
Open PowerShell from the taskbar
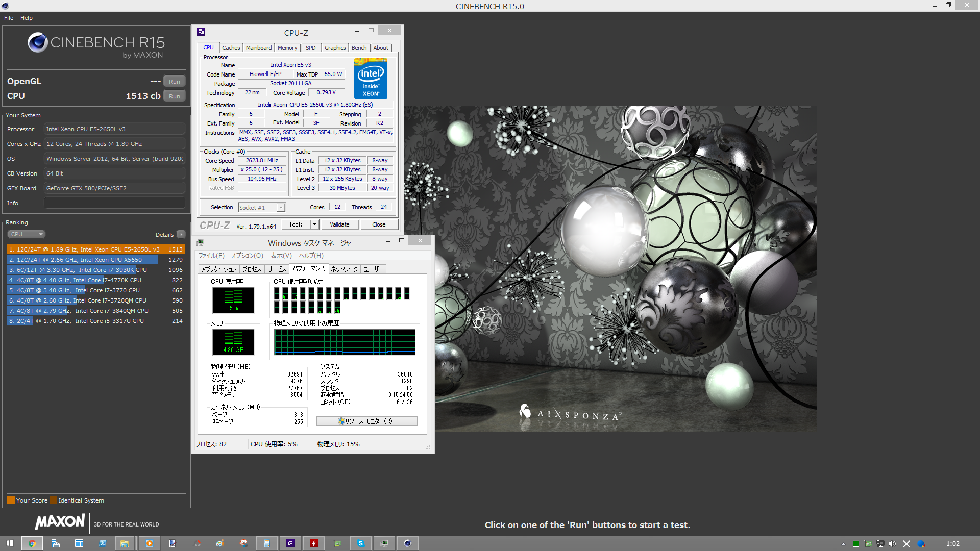point(103,543)
